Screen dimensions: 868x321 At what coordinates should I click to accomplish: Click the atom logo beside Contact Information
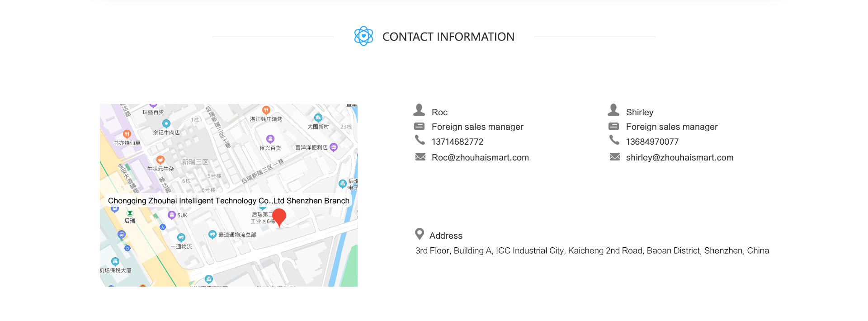(x=363, y=36)
